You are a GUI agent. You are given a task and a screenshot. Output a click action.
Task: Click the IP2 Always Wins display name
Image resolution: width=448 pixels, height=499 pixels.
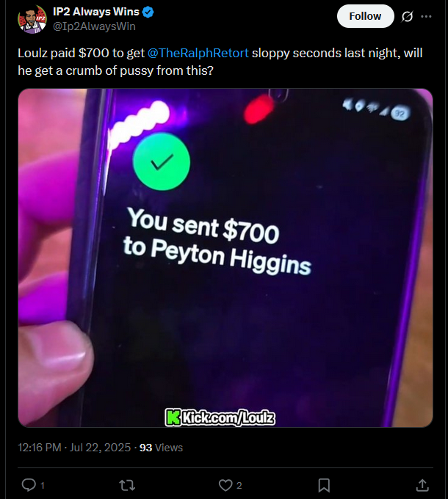coord(96,12)
